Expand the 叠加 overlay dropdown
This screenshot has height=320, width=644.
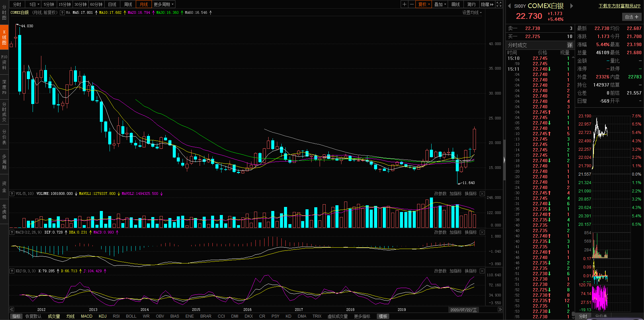[440, 4]
